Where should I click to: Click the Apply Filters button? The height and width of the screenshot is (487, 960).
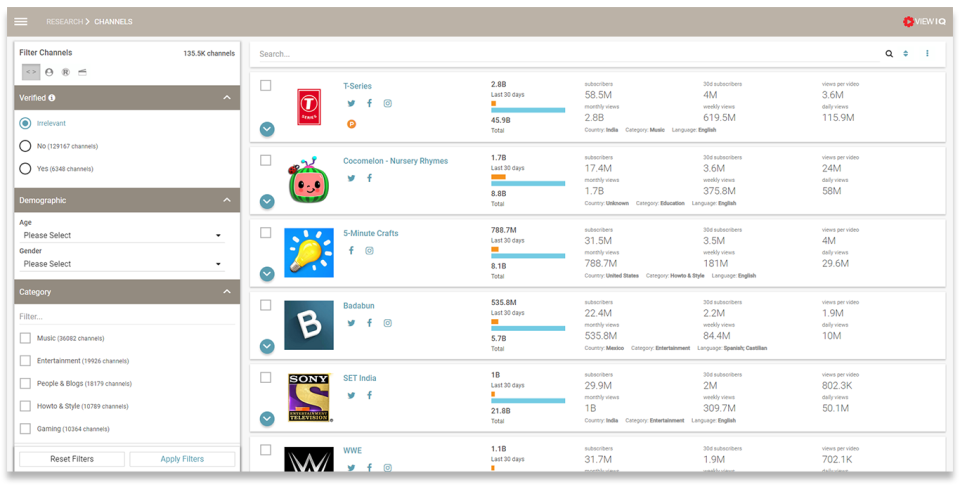pyautogui.click(x=182, y=459)
